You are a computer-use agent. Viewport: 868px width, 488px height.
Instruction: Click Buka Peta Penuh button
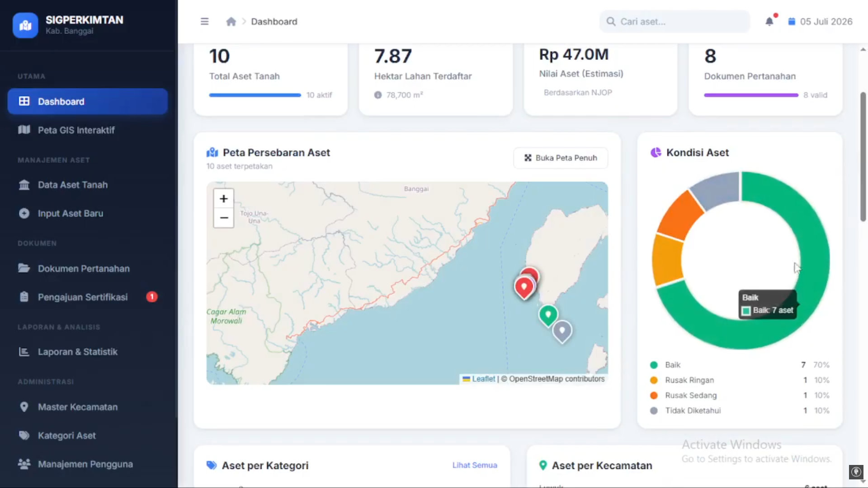(561, 158)
